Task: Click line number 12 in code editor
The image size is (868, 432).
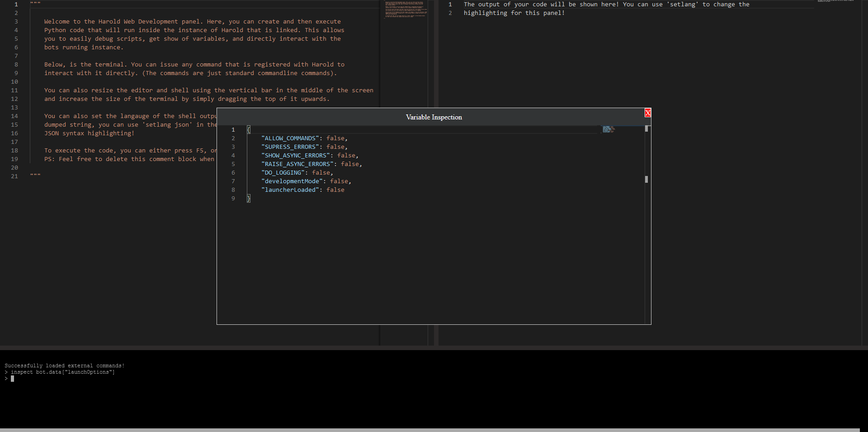Action: (14, 99)
